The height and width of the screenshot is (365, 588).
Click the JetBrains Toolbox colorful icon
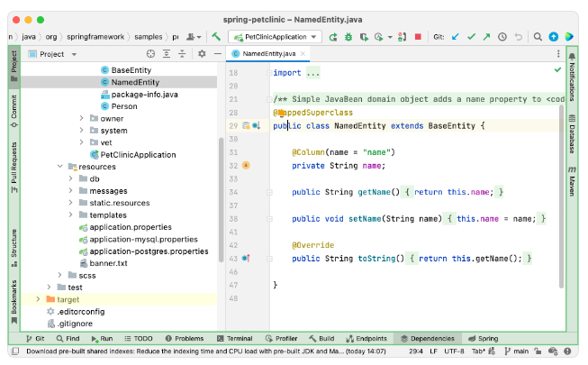click(569, 37)
